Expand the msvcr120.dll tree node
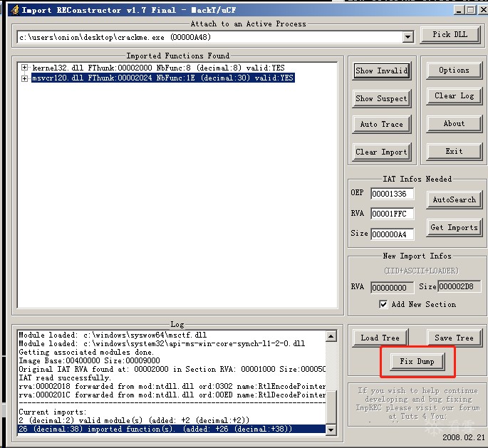This screenshot has height=448, width=488. [x=24, y=78]
